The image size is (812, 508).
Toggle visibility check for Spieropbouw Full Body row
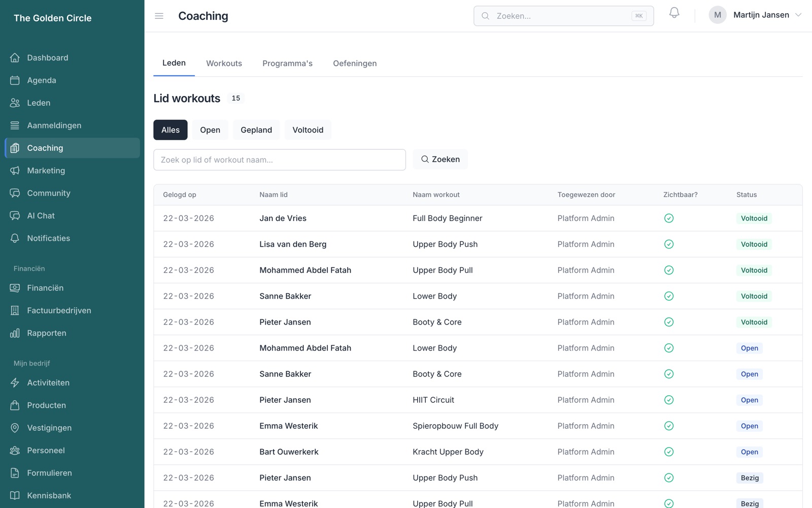(669, 426)
